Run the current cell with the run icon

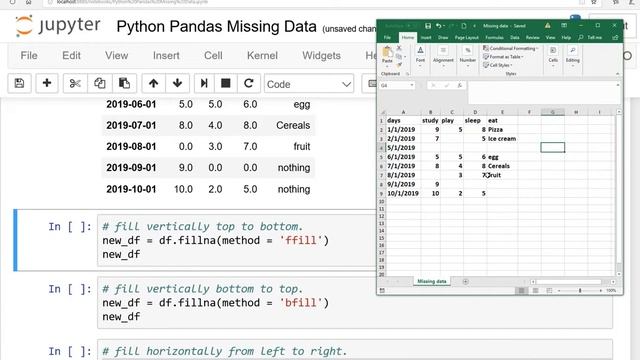[x=204, y=84]
